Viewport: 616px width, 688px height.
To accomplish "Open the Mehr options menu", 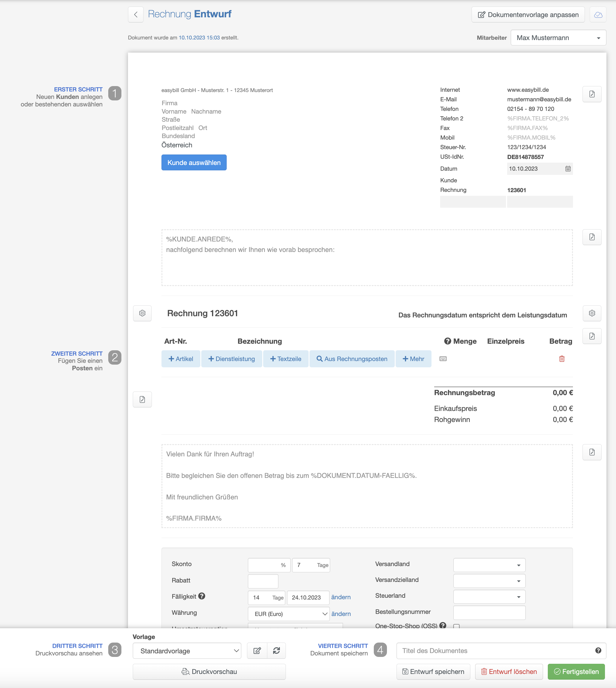I will tap(413, 359).
